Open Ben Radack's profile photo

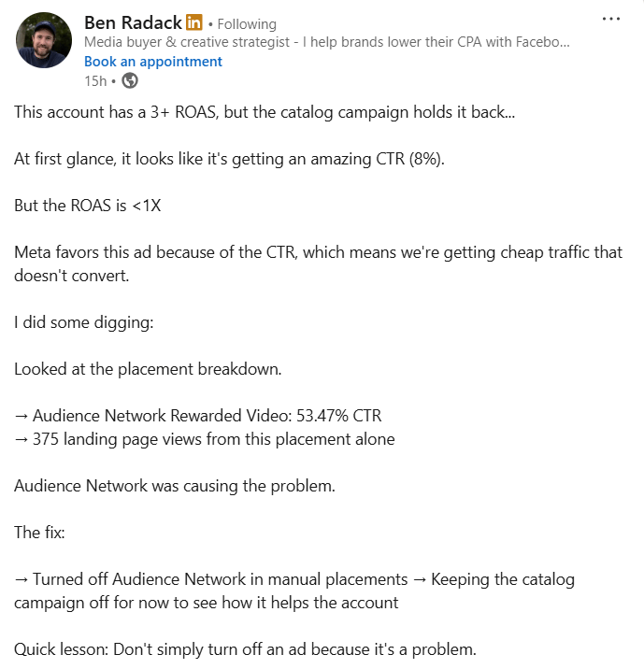(44, 40)
